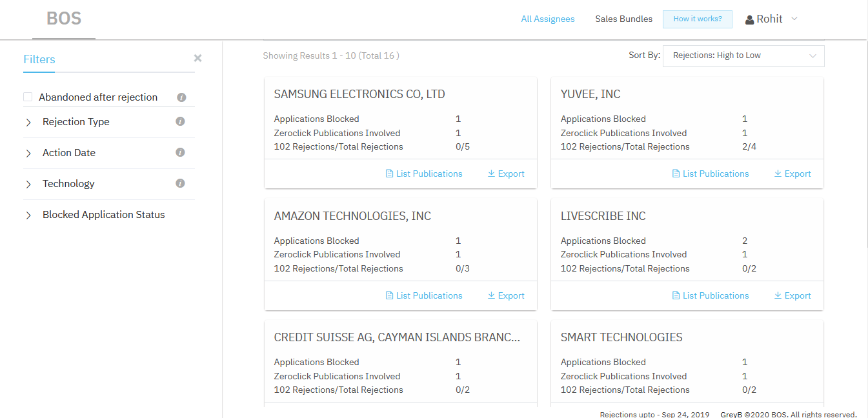Click Export download icon on Samsung card

click(491, 174)
